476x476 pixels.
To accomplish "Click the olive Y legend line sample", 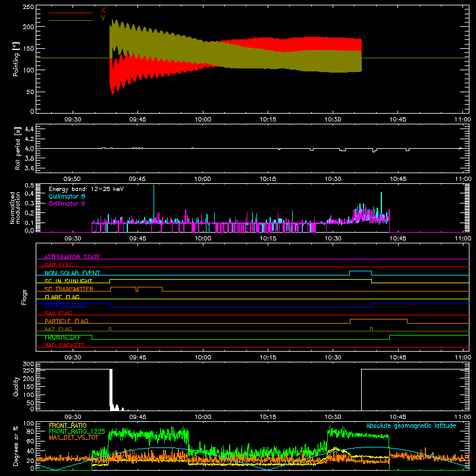I will pyautogui.click(x=71, y=20).
